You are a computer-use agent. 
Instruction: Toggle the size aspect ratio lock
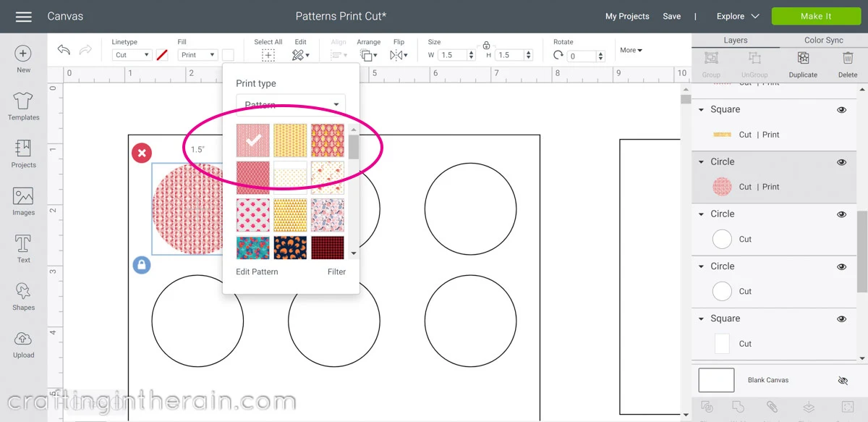(486, 45)
